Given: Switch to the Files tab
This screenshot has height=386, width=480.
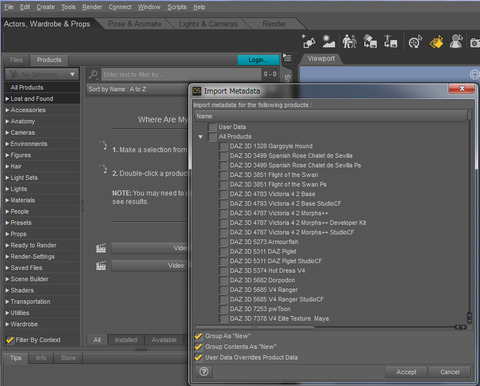Looking at the screenshot, I should pos(16,60).
